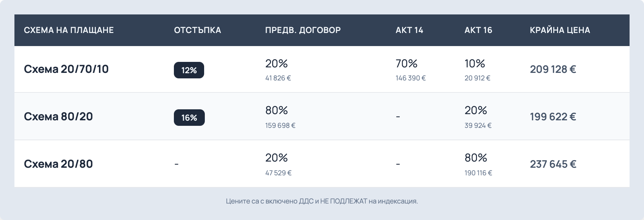The image size is (644, 220).
Task: Click the 159 698 € preliminary contract amount
Action: [280, 125]
